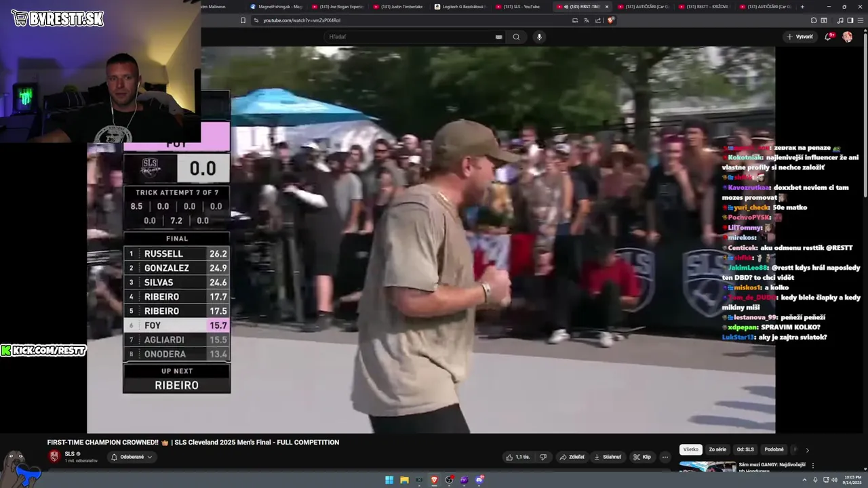Click the YouTube search magnifier button
Viewport: 868px width, 488px height.
click(x=516, y=37)
